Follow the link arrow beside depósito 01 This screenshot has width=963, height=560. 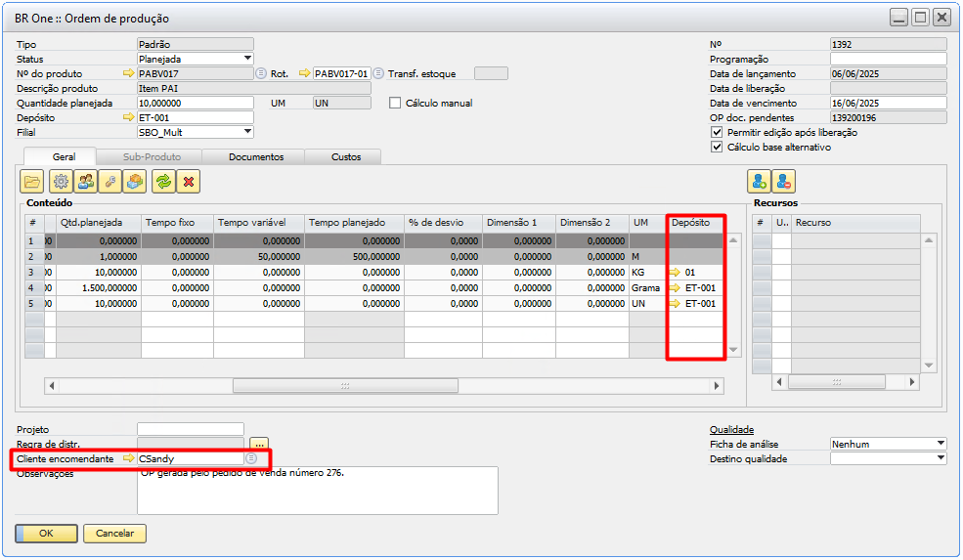coord(675,272)
